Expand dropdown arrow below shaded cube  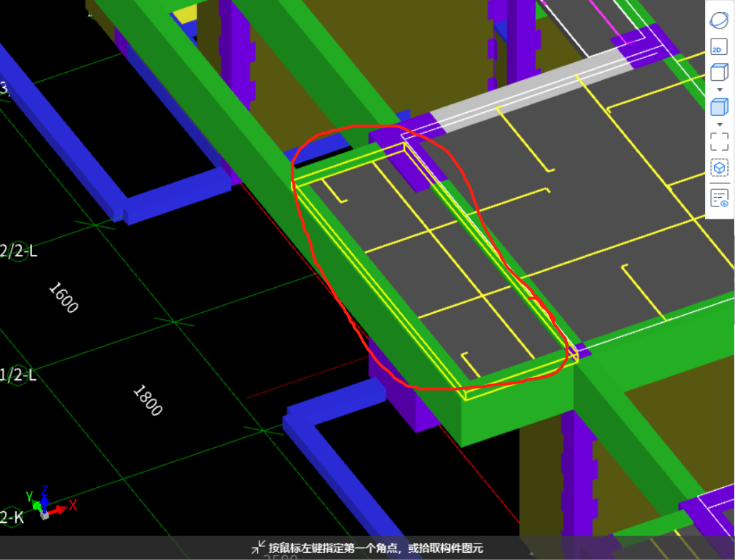coord(719,124)
